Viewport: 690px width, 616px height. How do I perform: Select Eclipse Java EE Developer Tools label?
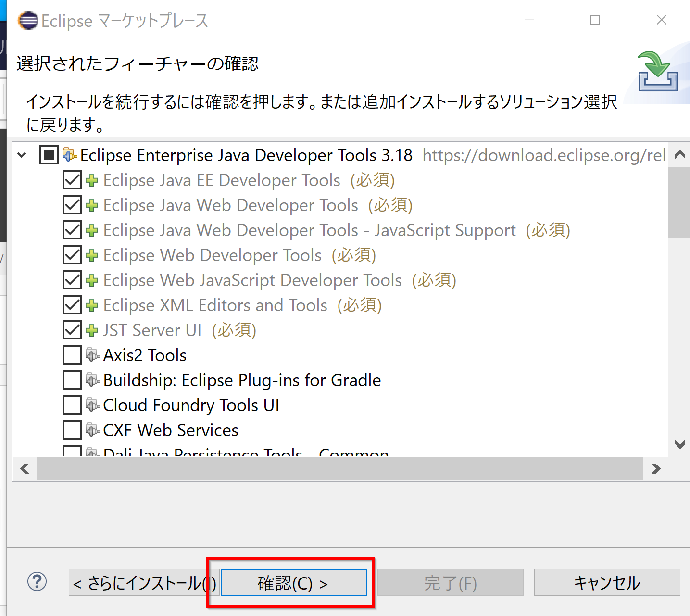(222, 180)
